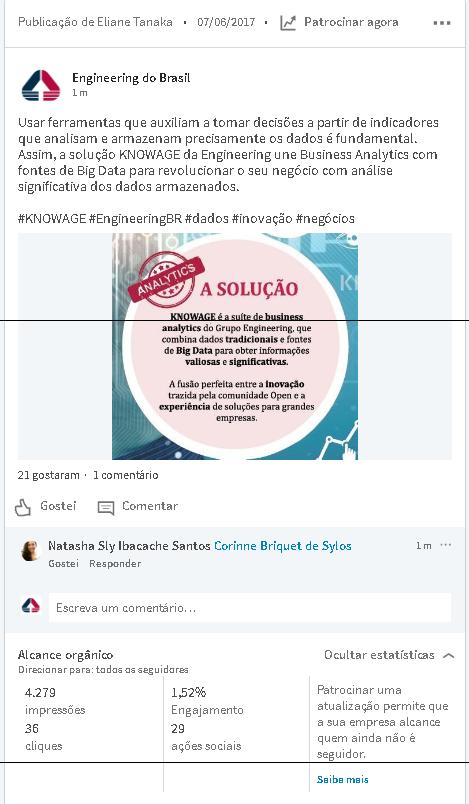Image resolution: width=469 pixels, height=804 pixels.
Task: Click the Gostei thumbs-up icon
Action: click(23, 507)
